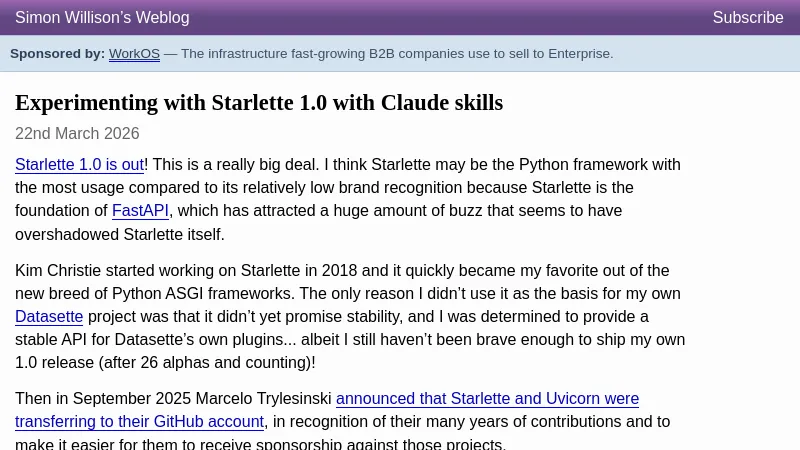Click the text "overshadowed Starlette itself"
Image resolution: width=800 pixels, height=450 pixels.
tap(118, 234)
